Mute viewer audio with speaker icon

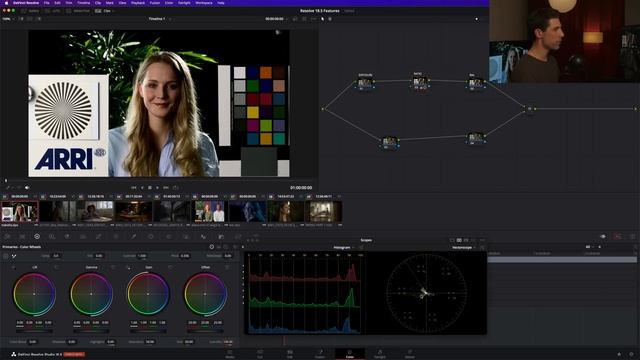tap(27, 188)
